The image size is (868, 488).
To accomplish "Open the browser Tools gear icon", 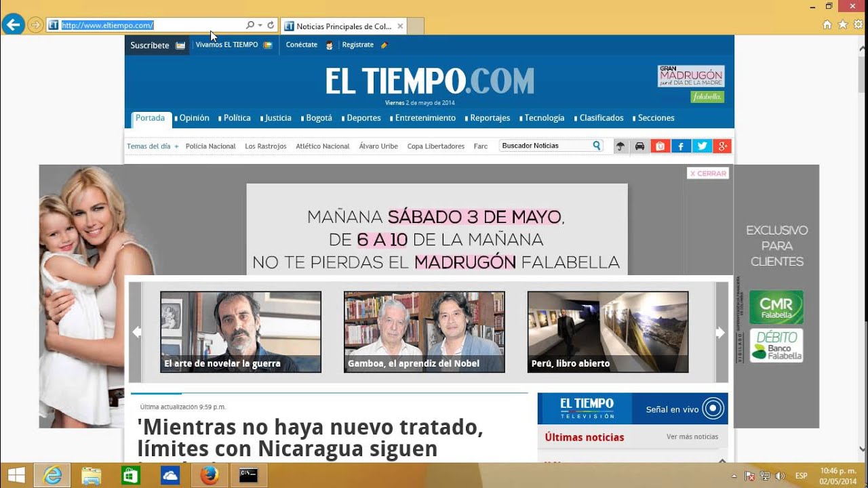I will (x=859, y=25).
